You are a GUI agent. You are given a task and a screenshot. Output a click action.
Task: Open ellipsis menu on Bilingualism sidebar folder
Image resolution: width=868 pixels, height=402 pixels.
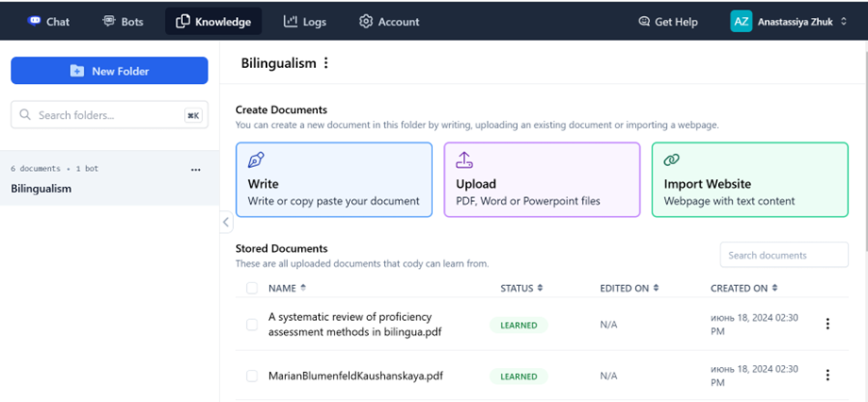195,170
